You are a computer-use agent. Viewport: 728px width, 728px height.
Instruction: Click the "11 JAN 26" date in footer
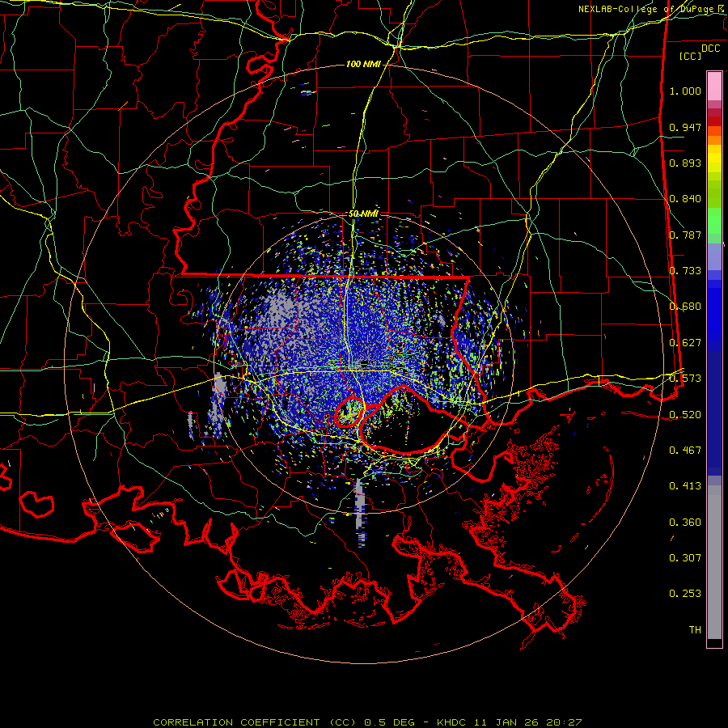coord(506,722)
